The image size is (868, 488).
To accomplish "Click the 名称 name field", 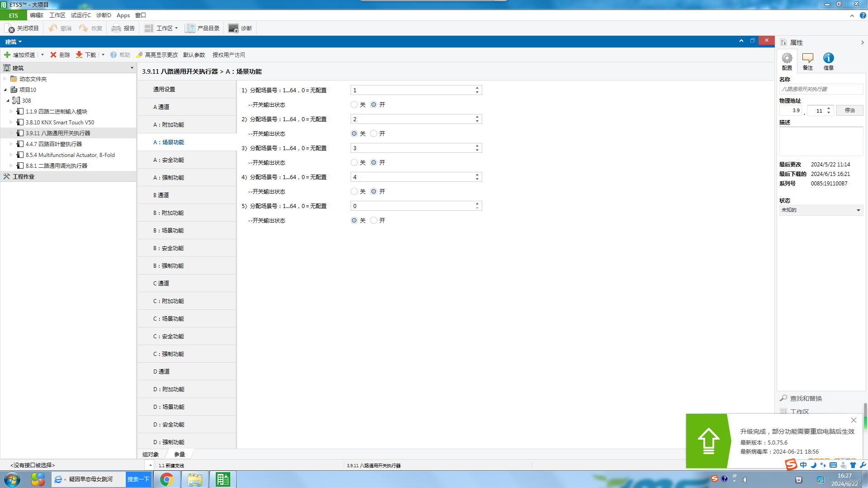I will tap(821, 89).
